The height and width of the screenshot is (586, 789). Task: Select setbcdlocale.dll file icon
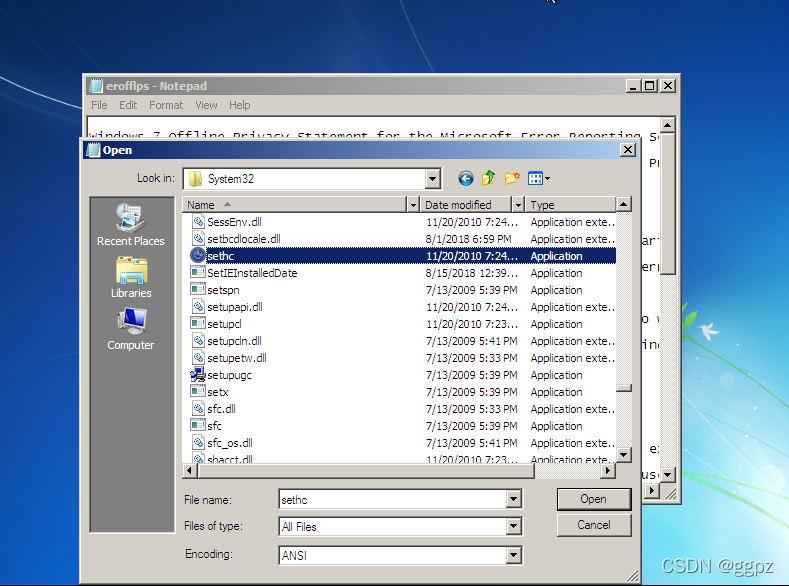pyautogui.click(x=198, y=239)
